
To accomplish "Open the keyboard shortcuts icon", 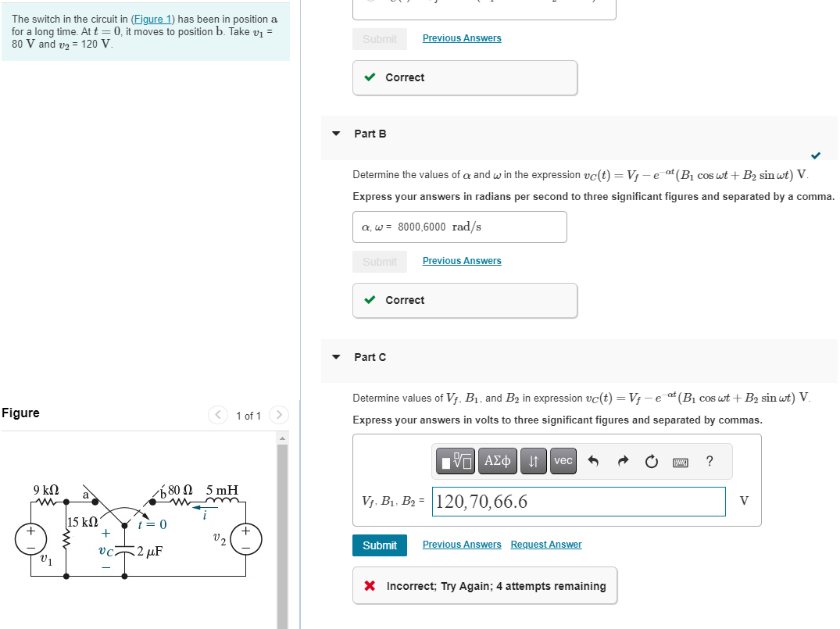I will click(680, 461).
